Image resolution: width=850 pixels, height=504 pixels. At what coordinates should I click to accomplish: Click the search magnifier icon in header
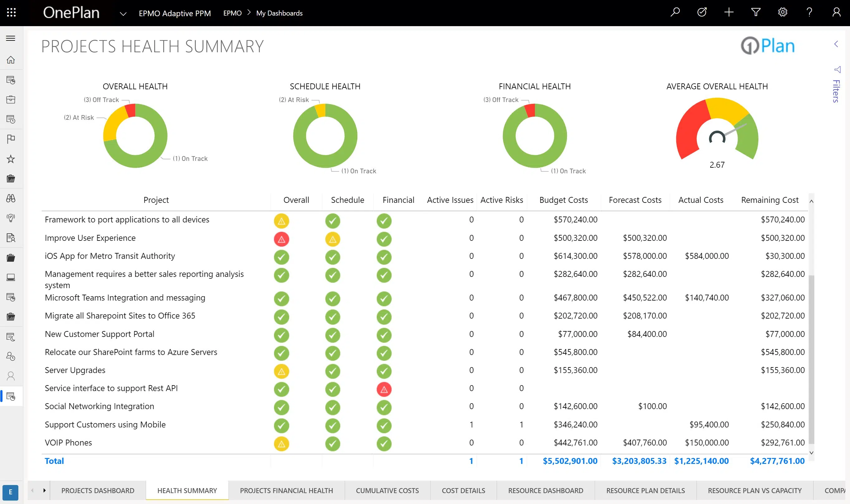675,12
